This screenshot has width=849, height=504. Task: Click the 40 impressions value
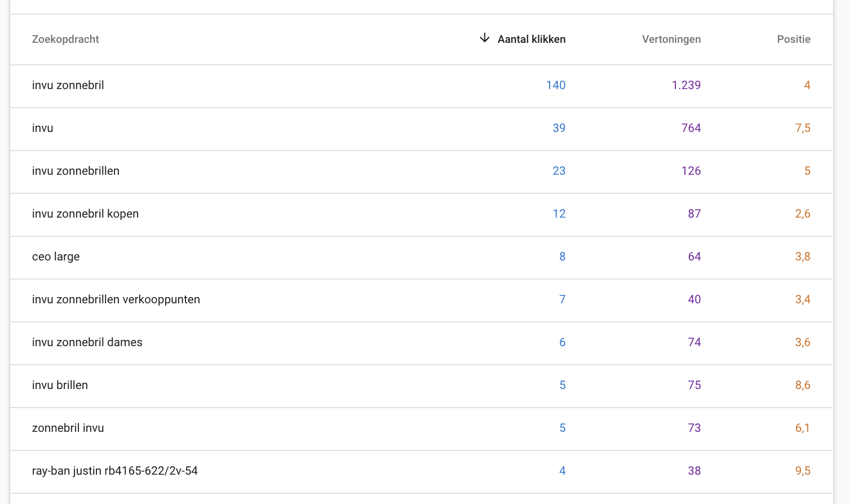tap(695, 299)
